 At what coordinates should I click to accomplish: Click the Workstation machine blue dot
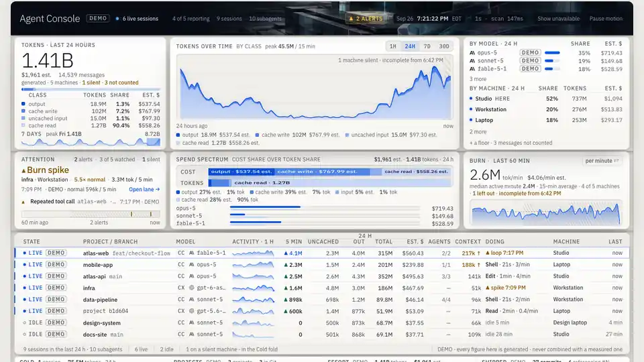pyautogui.click(x=471, y=109)
